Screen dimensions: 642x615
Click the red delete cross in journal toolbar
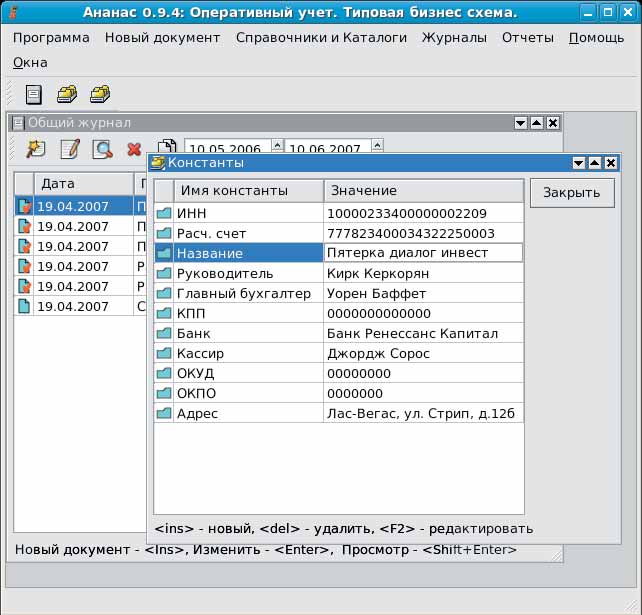(134, 149)
